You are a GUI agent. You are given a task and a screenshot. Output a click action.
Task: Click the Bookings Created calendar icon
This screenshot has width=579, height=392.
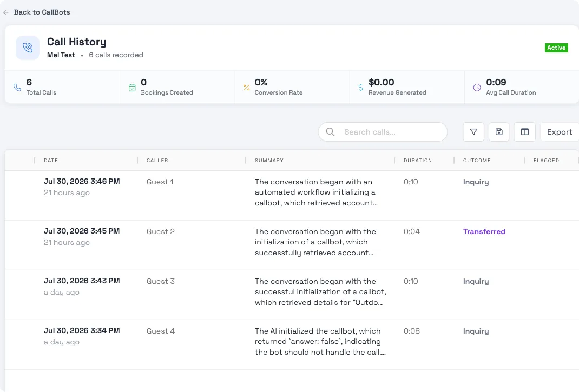[132, 88]
